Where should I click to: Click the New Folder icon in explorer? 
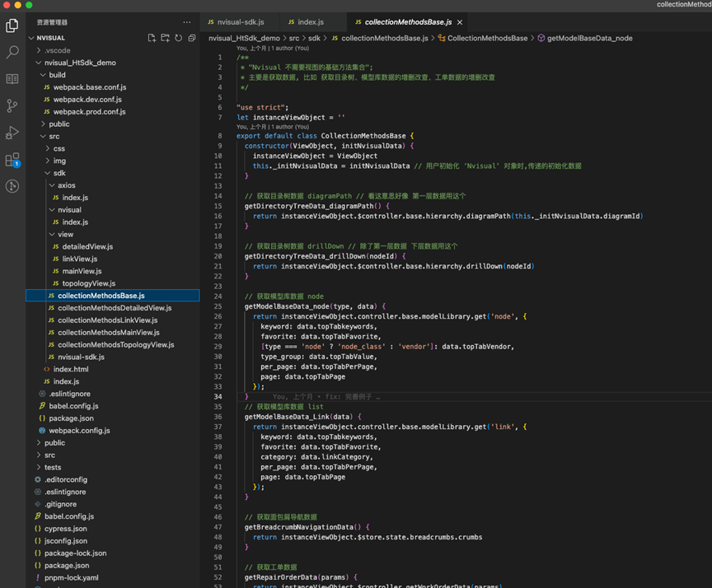point(165,38)
